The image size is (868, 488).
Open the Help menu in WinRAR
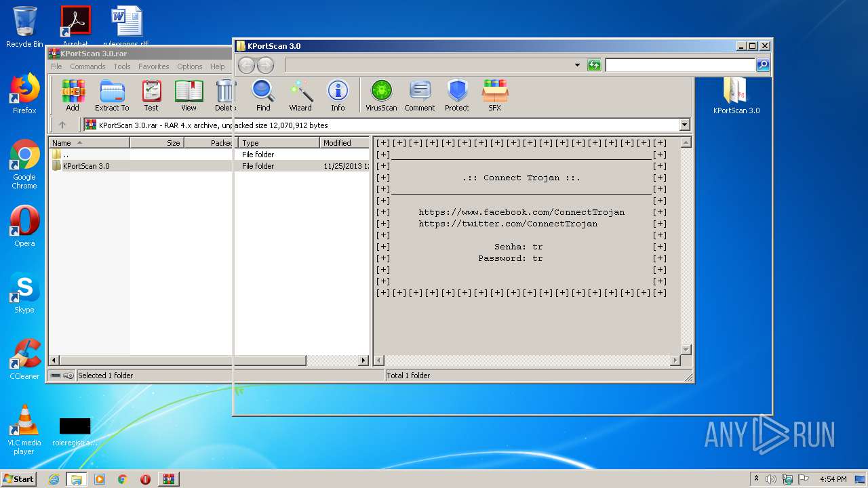click(217, 66)
